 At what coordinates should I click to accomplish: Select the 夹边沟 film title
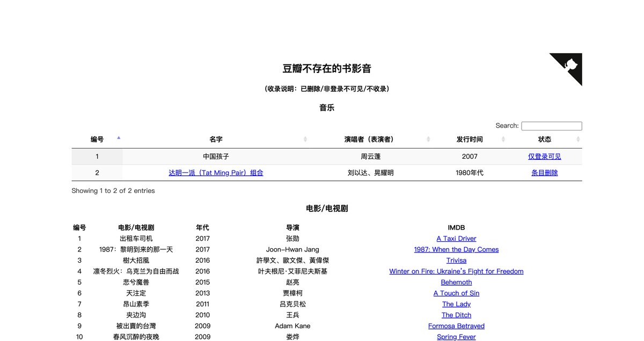pyautogui.click(x=136, y=315)
